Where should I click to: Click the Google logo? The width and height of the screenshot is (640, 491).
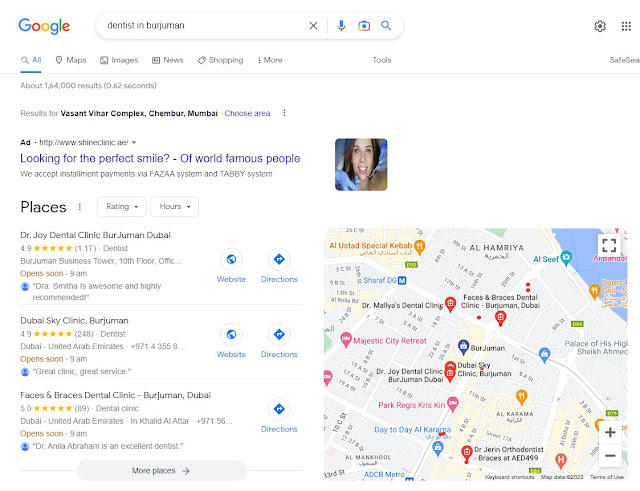click(x=44, y=26)
